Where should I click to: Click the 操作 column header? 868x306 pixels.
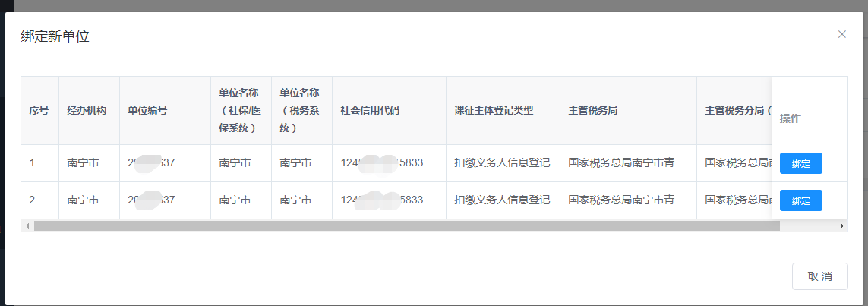791,118
